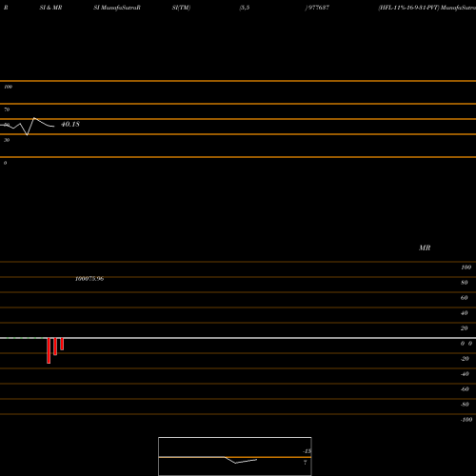
Task: Click the white RSI line peak
Action: pos(34,118)
